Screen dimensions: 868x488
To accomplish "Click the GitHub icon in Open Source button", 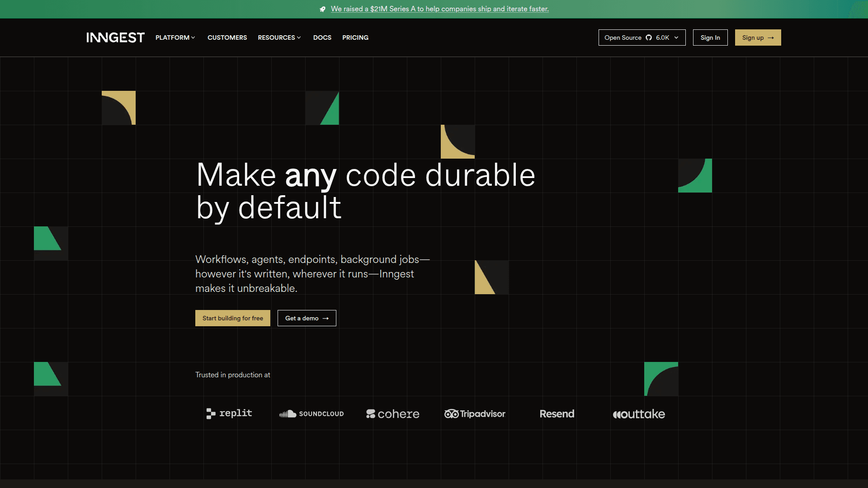I will (x=649, y=38).
